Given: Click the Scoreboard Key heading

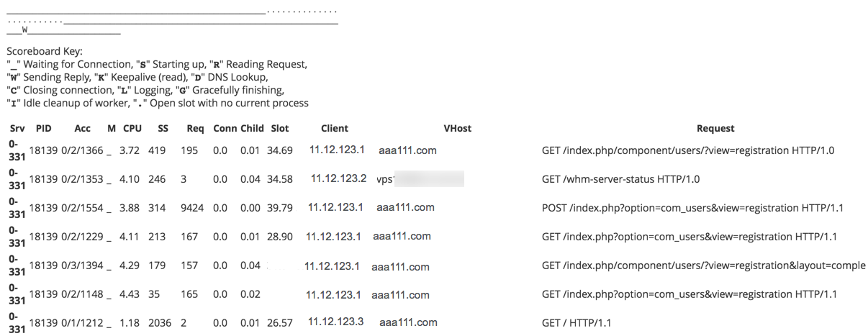Looking at the screenshot, I should click(45, 52).
